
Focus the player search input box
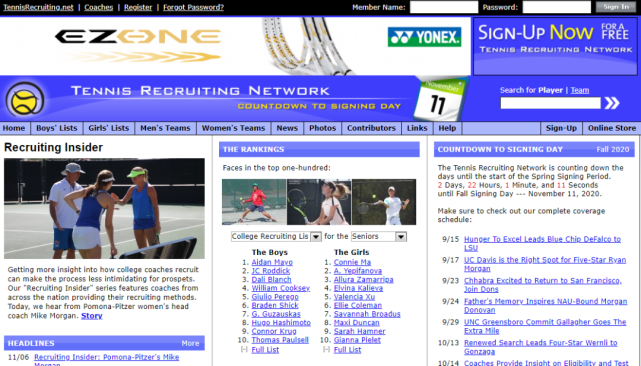click(x=551, y=103)
